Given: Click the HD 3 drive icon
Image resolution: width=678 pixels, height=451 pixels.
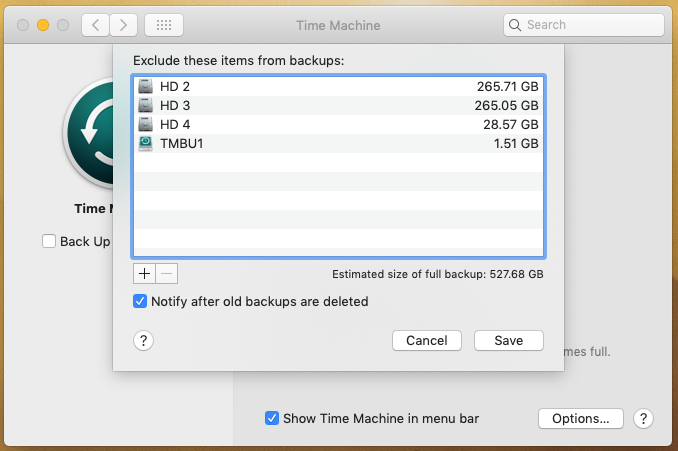Looking at the screenshot, I should click(145, 105).
